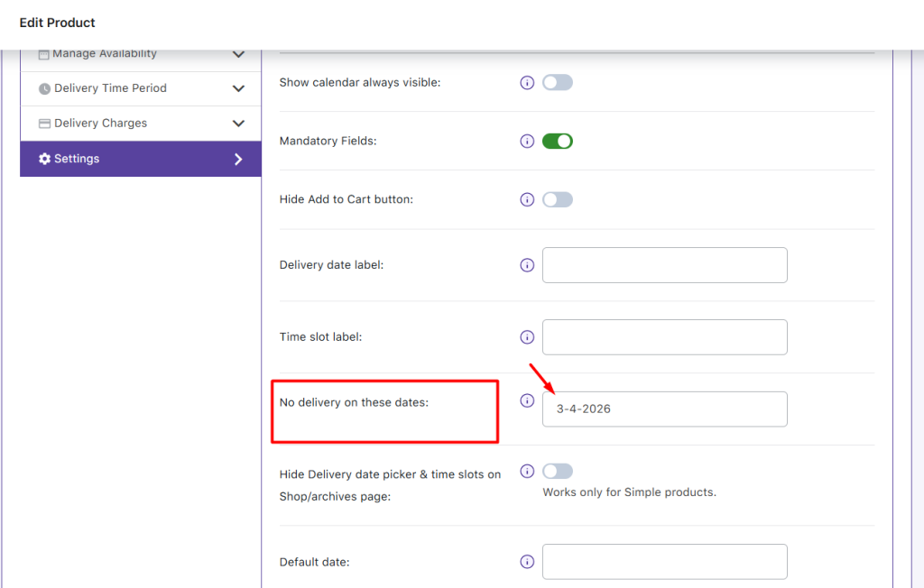Enable Show calendar always visible toggle

[557, 83]
